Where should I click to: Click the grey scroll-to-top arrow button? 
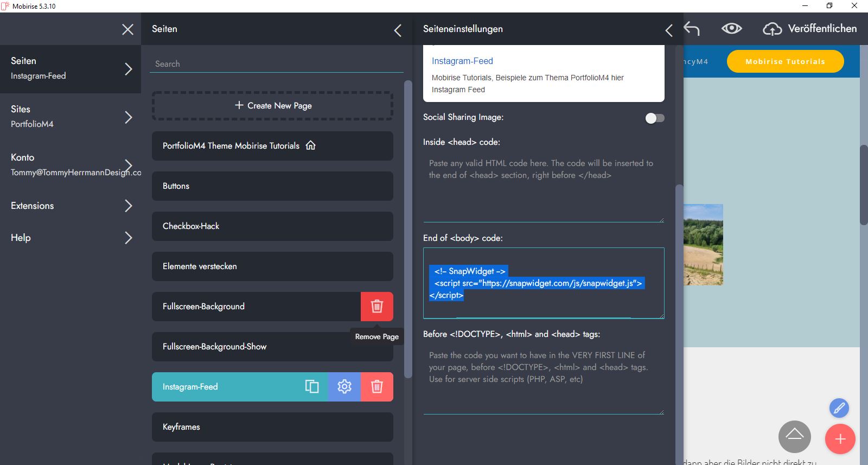(794, 436)
